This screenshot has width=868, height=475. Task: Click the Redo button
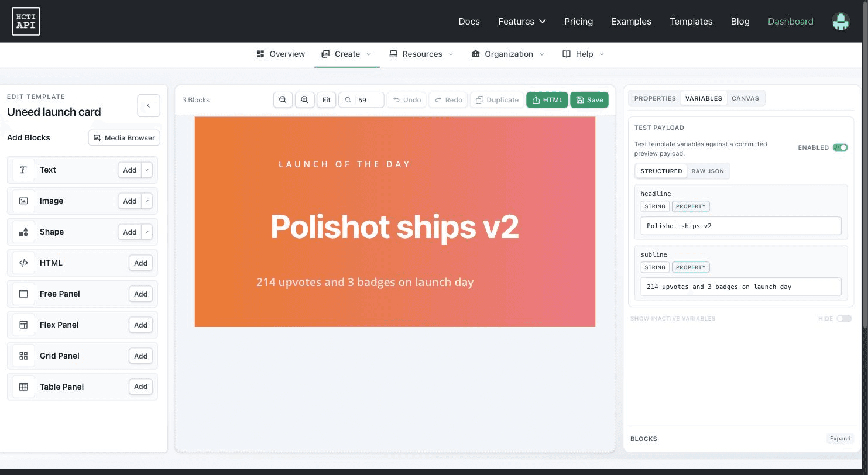click(448, 100)
